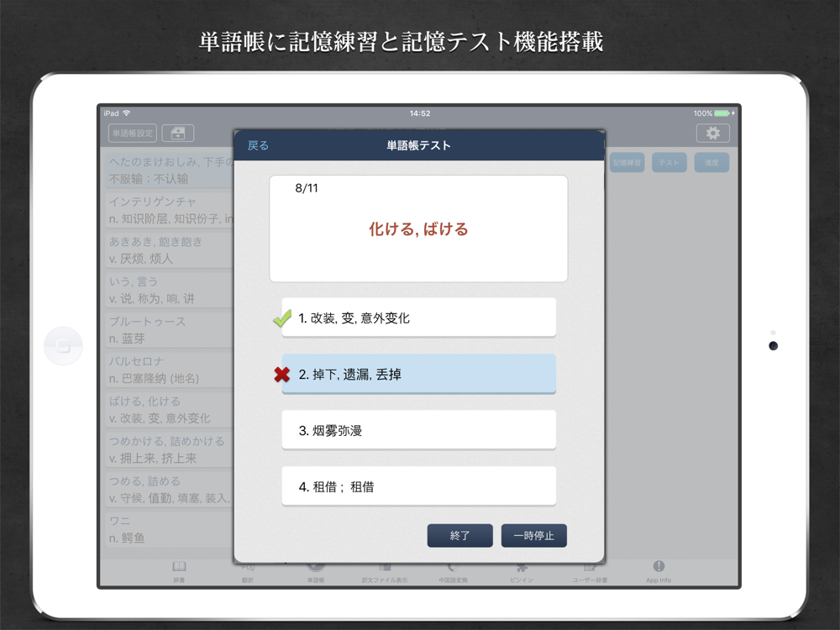Click the storage box icon button
This screenshot has width=840, height=630.
click(178, 133)
